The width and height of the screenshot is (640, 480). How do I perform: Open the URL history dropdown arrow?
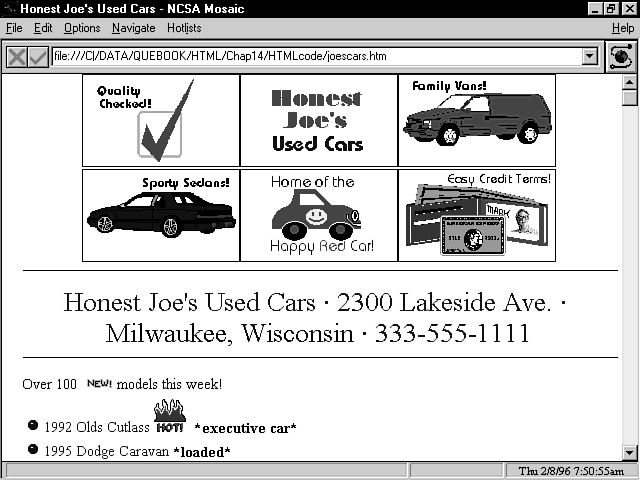[589, 56]
